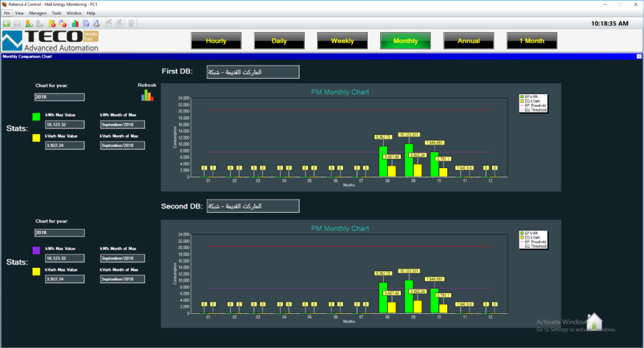Select the first DB chart year field

click(59, 97)
